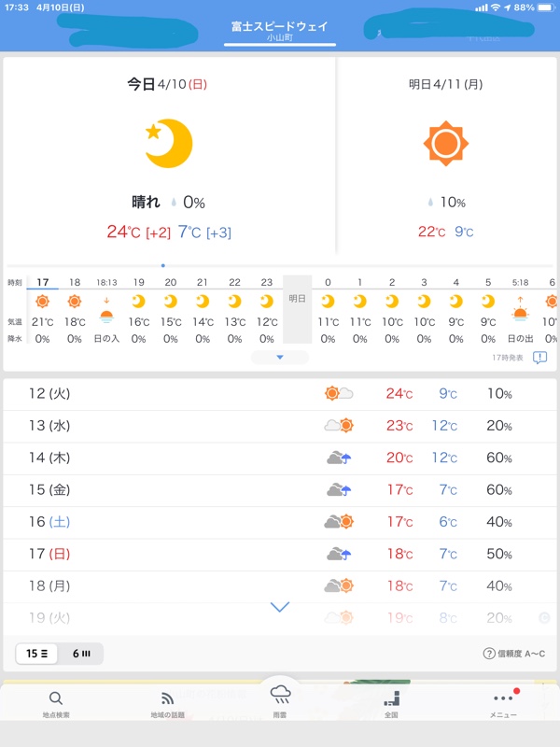Select the 18 (月) daily forecast row
The height and width of the screenshot is (747, 560).
pos(280,586)
